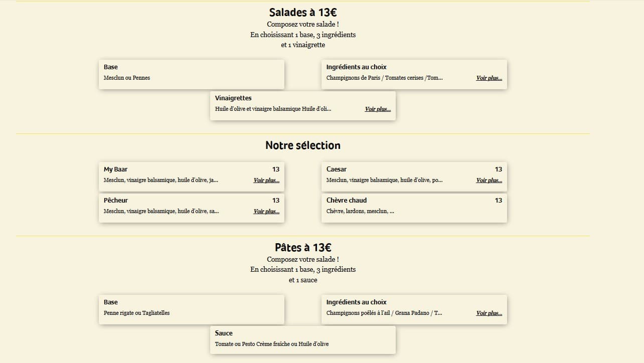Click the "Pâtes à 13€" section heading
Image resolution: width=644 pixels, height=363 pixels.
302,247
